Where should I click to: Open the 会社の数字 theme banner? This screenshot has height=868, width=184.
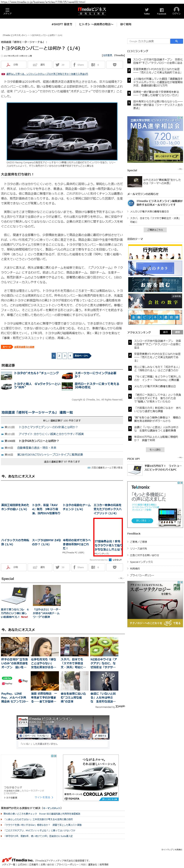155,301
